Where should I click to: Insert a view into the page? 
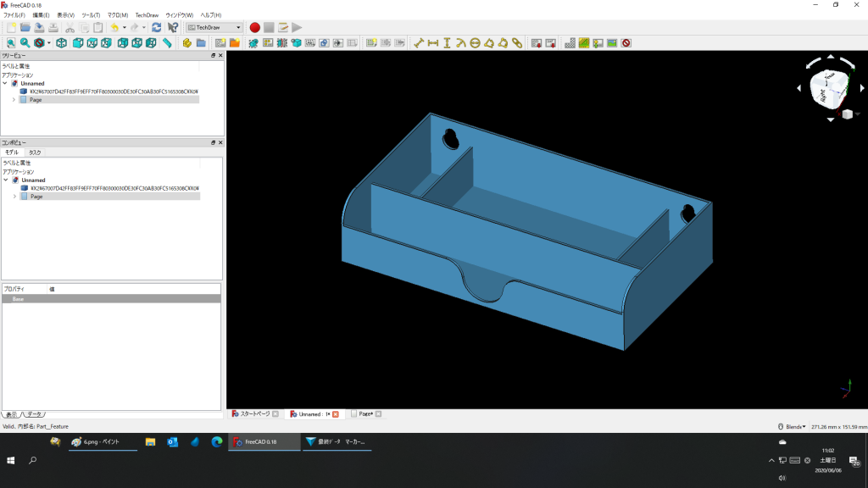(x=253, y=43)
